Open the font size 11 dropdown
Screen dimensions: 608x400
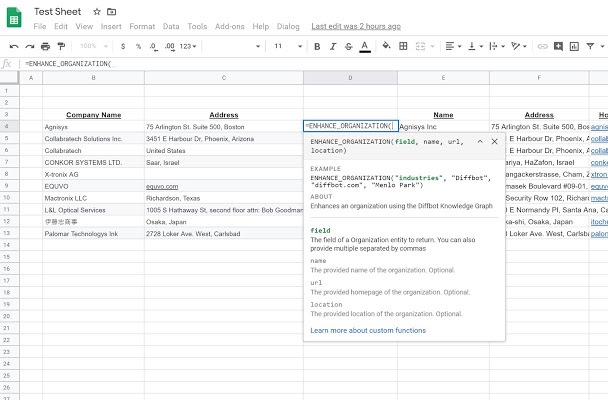[x=288, y=47]
